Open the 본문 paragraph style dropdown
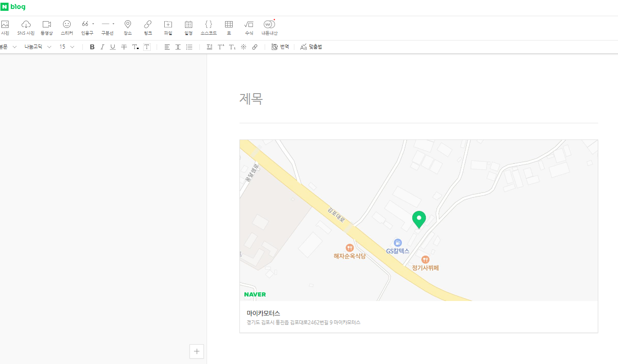The height and width of the screenshot is (364, 618). click(x=8, y=47)
